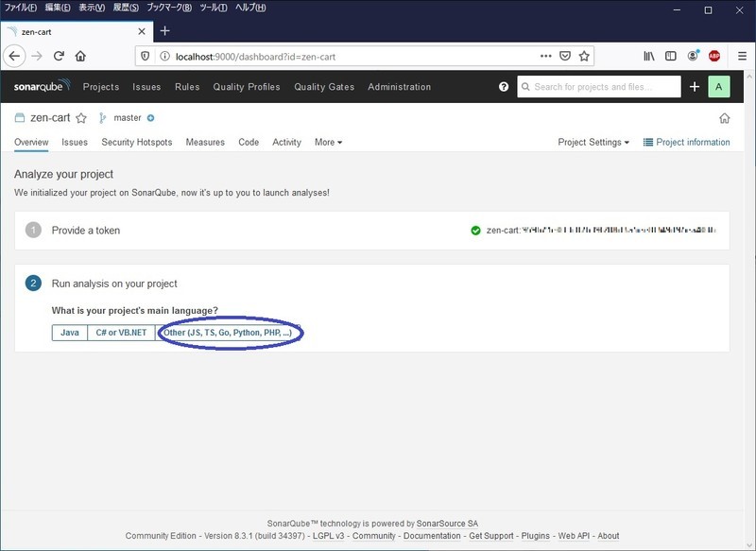Click the master branch icon
The image size is (756, 551).
tap(102, 118)
